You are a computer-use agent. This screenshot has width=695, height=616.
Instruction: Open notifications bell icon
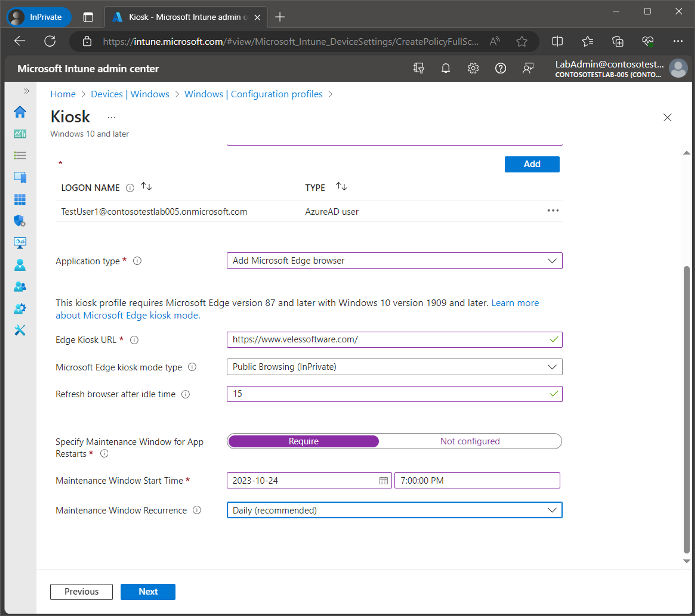point(446,68)
